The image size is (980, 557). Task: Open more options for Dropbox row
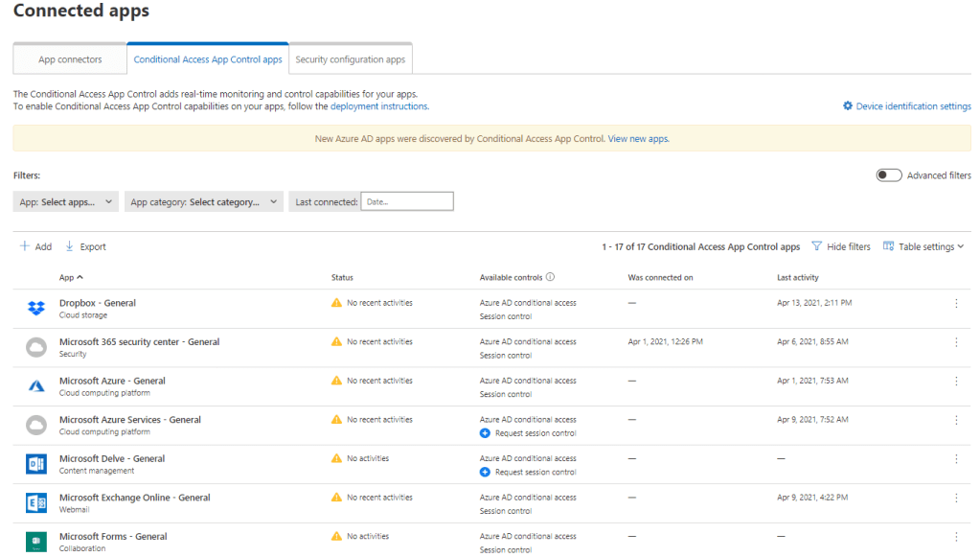coord(955,303)
